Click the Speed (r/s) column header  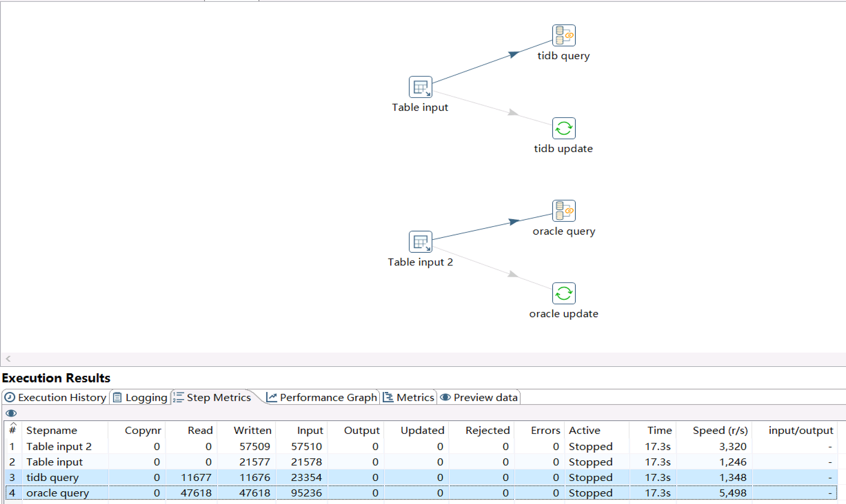[720, 430]
